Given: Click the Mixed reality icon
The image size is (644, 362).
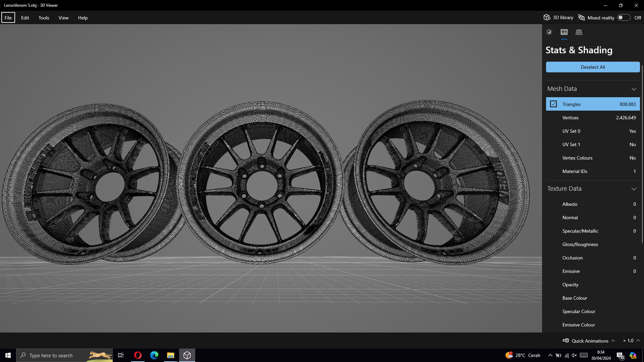Looking at the screenshot, I should click(582, 18).
